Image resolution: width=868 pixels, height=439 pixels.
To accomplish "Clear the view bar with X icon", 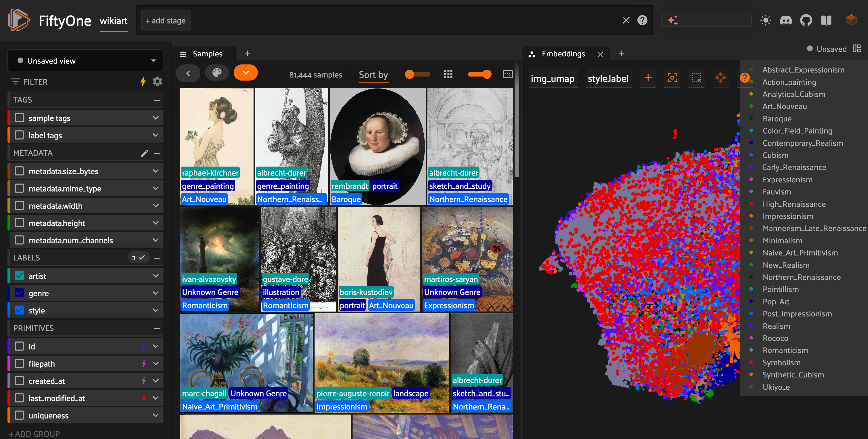I will 626,20.
